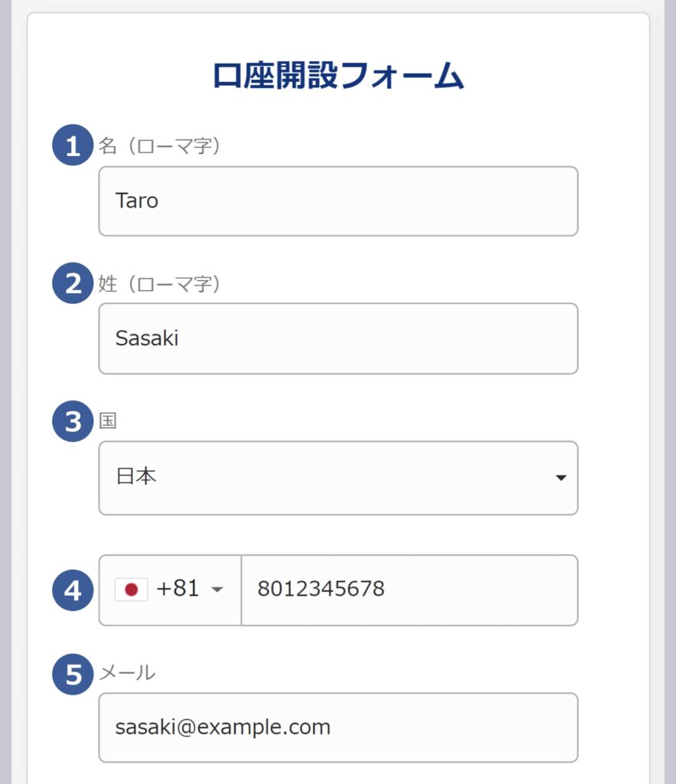The image size is (676, 784).
Task: Click the Japan flag icon
Action: 131,590
